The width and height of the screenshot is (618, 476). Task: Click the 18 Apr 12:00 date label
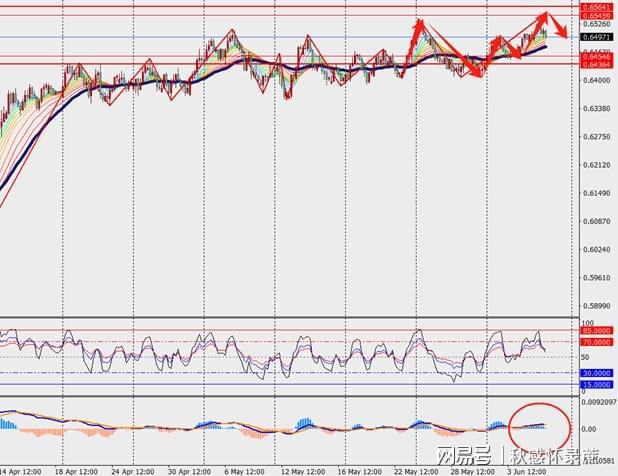point(76,472)
